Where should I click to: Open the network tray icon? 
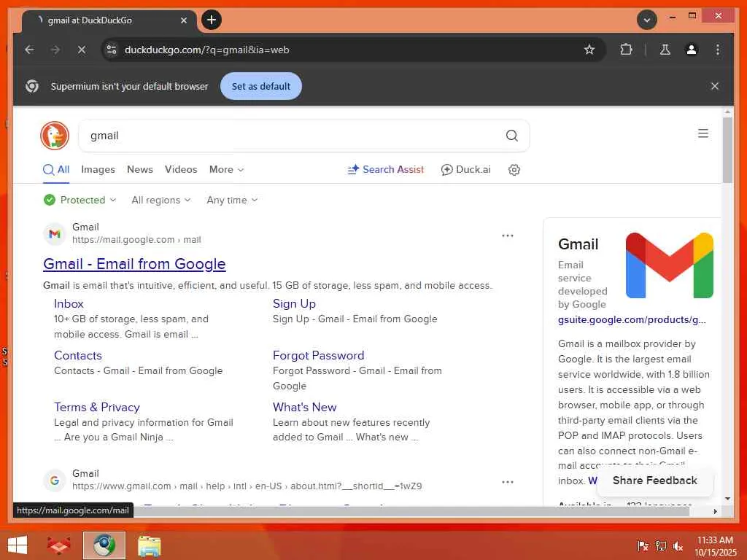pyautogui.click(x=660, y=545)
